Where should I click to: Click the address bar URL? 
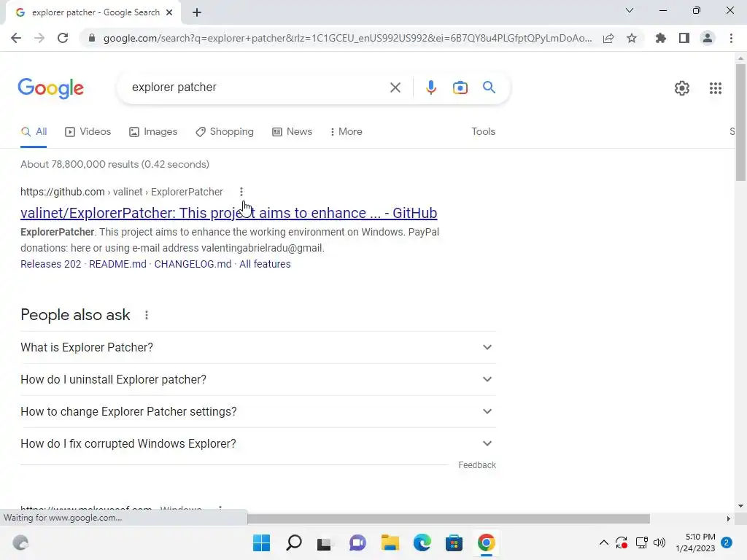click(x=347, y=38)
